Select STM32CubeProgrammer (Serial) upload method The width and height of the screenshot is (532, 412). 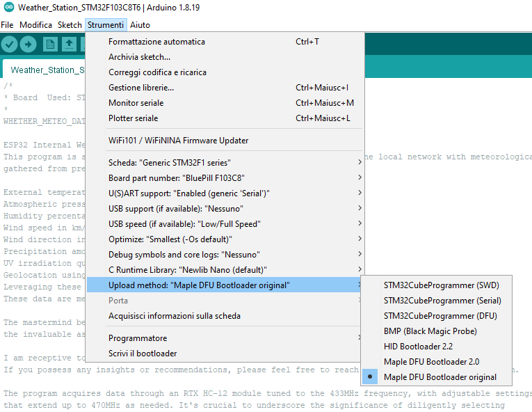pos(436,301)
